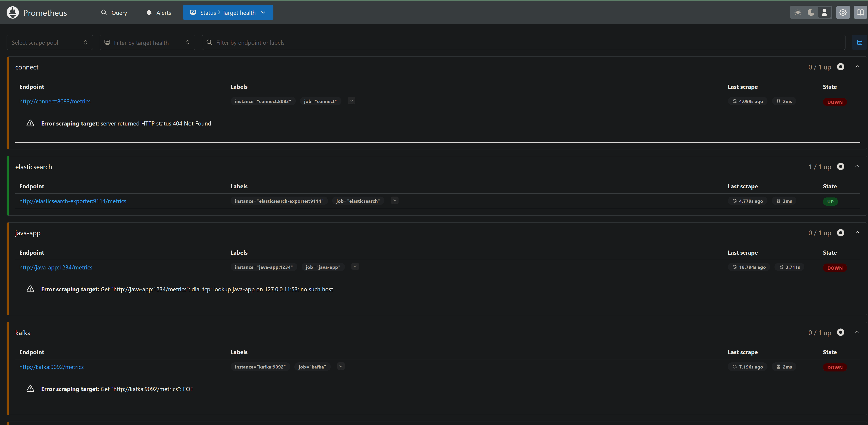Expand hidden labels for the connect target
The width and height of the screenshot is (868, 425).
coord(351,100)
